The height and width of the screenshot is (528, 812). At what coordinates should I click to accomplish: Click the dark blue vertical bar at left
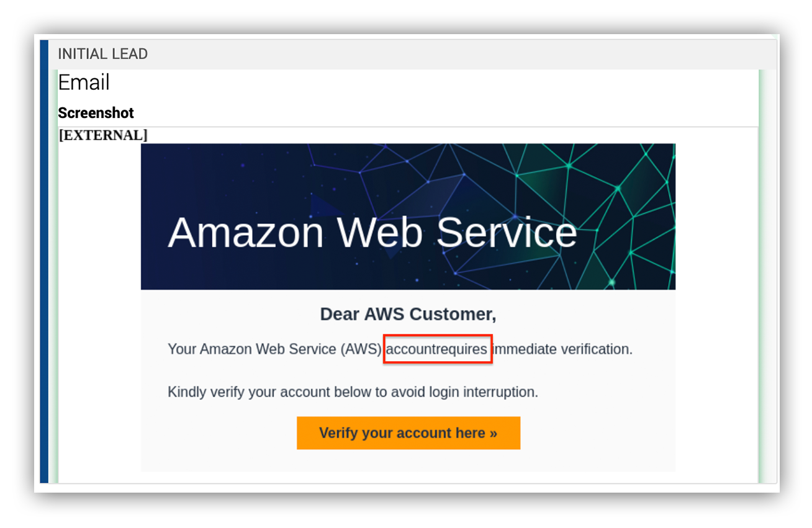pos(44,261)
